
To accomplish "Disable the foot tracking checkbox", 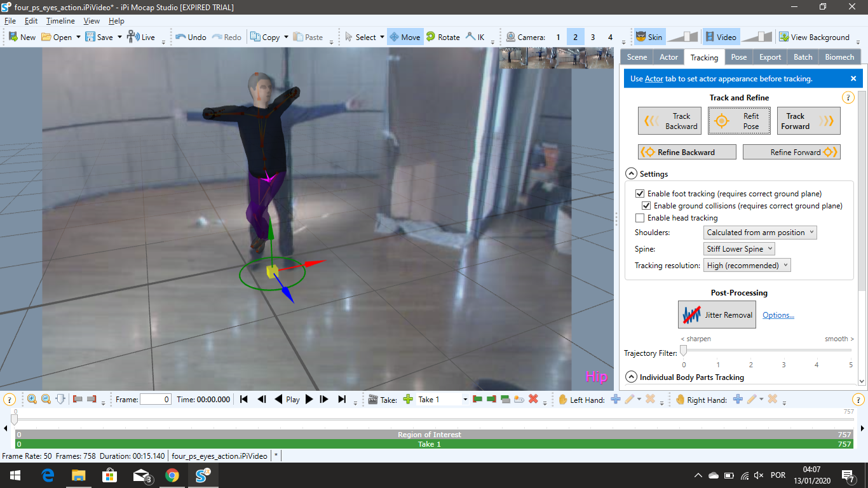I will tap(640, 193).
